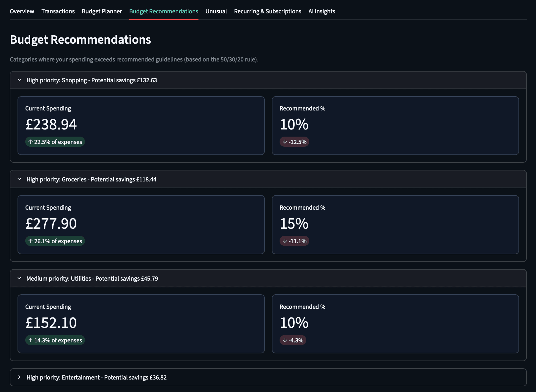Collapse the Groceries recommendation chevron
Image resolution: width=536 pixels, height=392 pixels.
[x=19, y=179]
